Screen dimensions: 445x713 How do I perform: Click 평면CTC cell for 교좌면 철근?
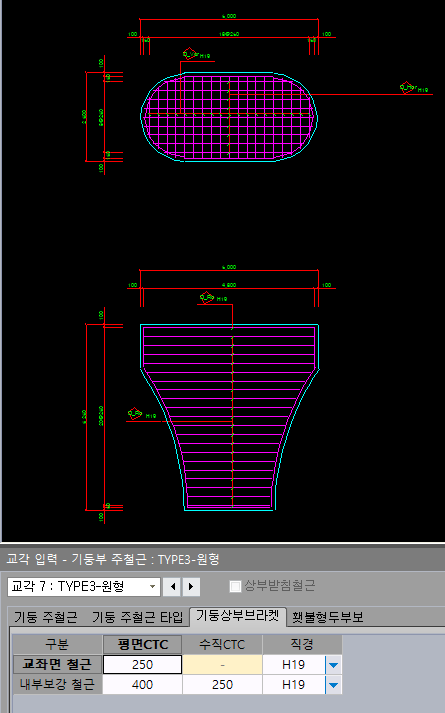coord(142,664)
